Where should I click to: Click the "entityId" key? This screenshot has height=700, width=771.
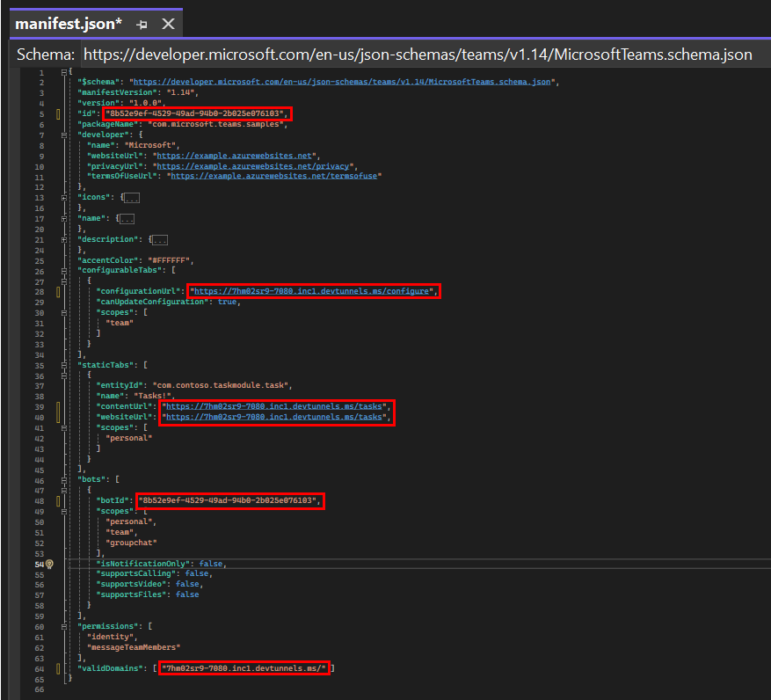(x=120, y=385)
